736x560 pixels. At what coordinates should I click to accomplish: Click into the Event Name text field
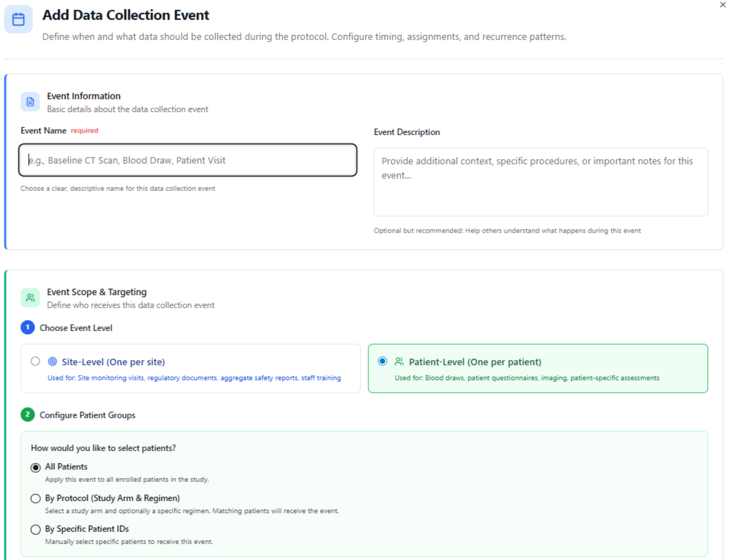187,160
